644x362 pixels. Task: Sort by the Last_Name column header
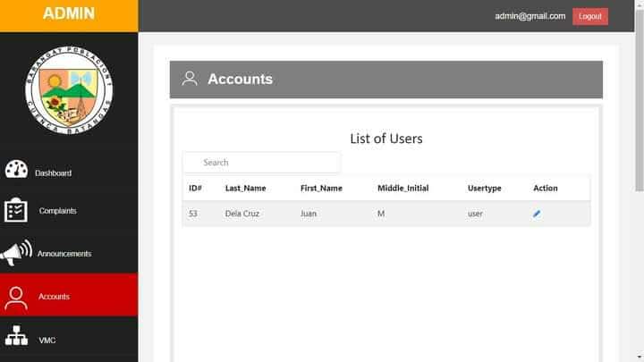245,189
